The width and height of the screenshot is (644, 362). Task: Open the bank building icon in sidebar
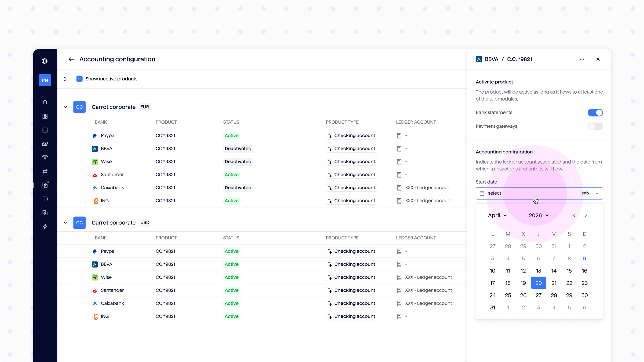coord(45,158)
